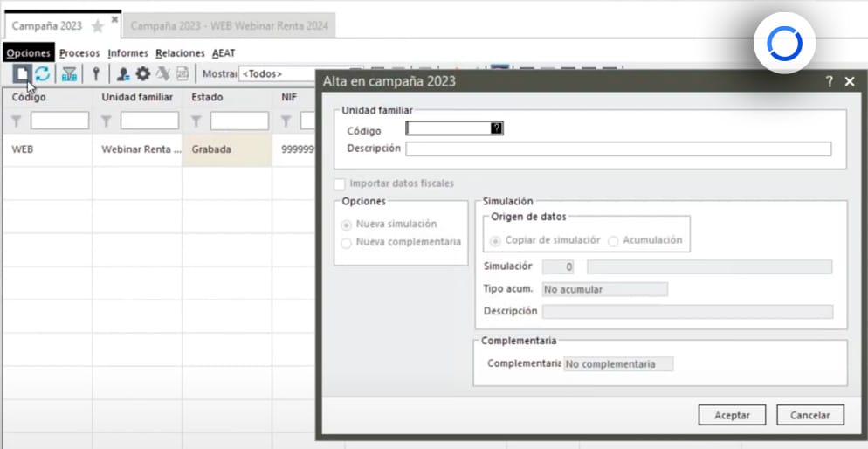This screenshot has height=449, width=868.
Task: Open the Procesos menu
Action: 79,53
